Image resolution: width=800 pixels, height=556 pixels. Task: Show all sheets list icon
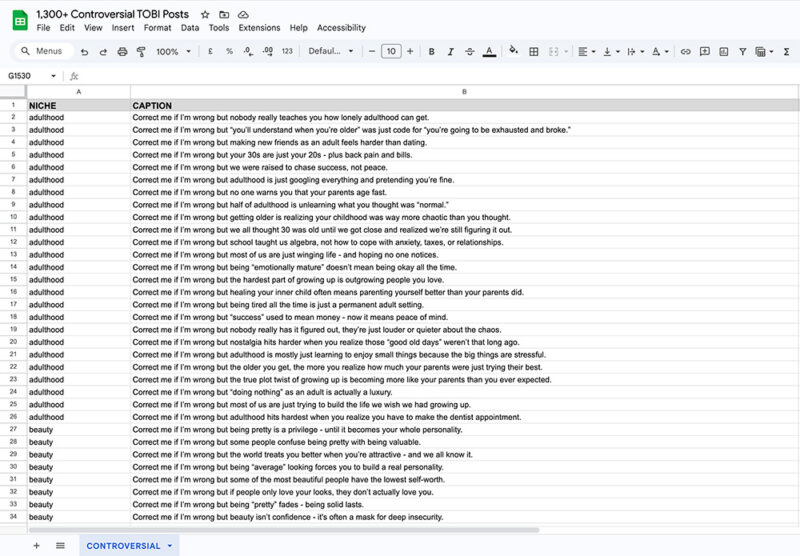pos(60,545)
